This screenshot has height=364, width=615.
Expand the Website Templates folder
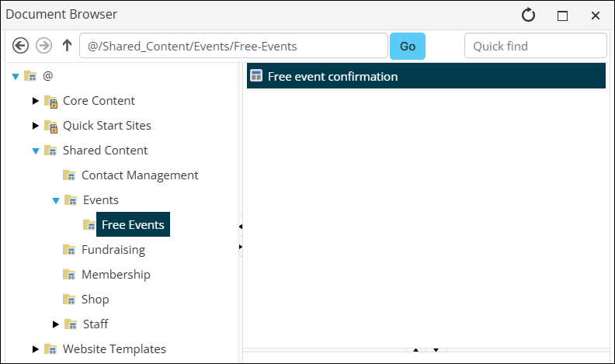(35, 348)
